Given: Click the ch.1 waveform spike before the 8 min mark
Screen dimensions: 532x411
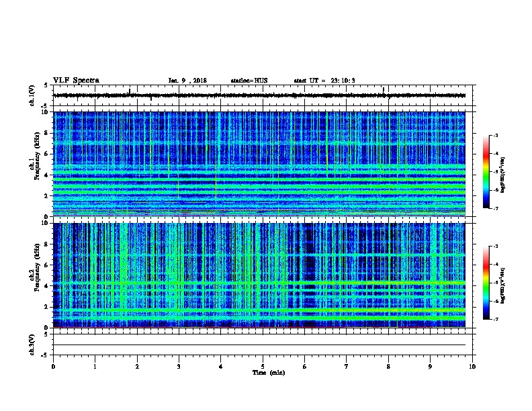Looking at the screenshot, I should [x=384, y=91].
